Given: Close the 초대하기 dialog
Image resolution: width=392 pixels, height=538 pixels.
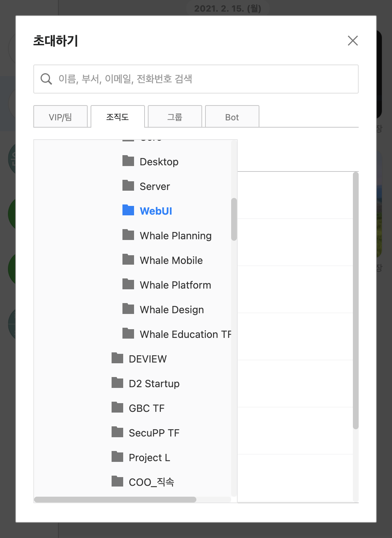Looking at the screenshot, I should click(353, 41).
